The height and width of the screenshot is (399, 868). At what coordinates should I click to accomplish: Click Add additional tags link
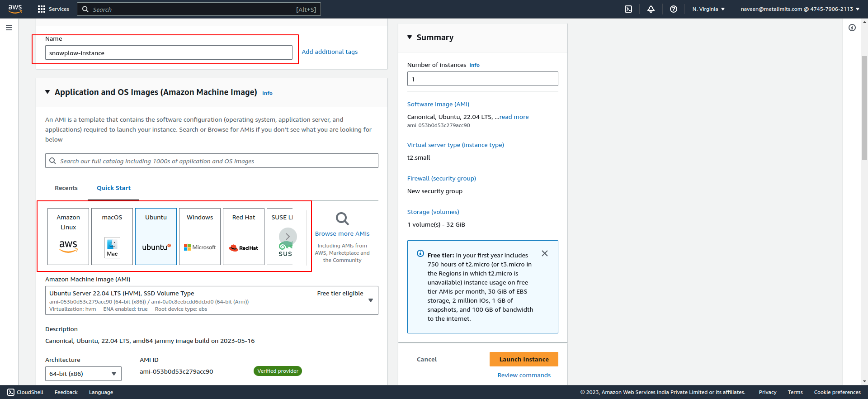point(330,52)
